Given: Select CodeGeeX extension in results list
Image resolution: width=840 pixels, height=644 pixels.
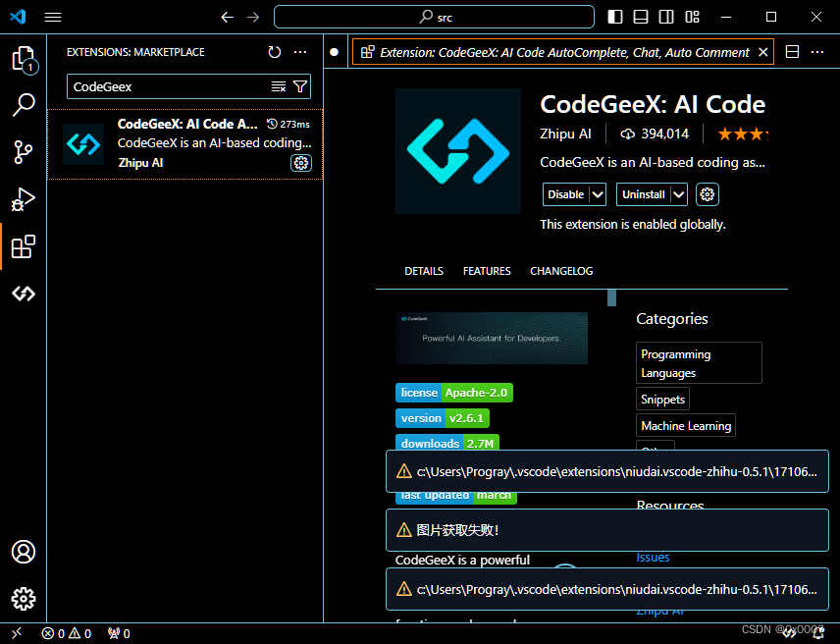Looking at the screenshot, I should [x=184, y=144].
